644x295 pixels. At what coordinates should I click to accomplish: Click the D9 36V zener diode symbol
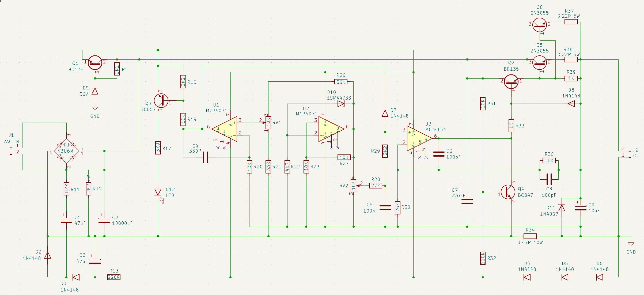coord(95,91)
